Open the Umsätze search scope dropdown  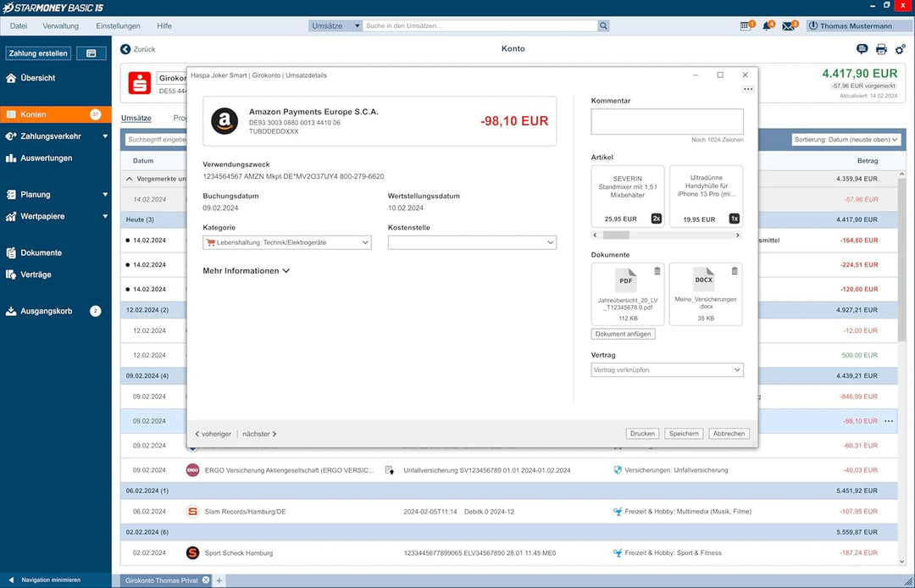pos(335,25)
